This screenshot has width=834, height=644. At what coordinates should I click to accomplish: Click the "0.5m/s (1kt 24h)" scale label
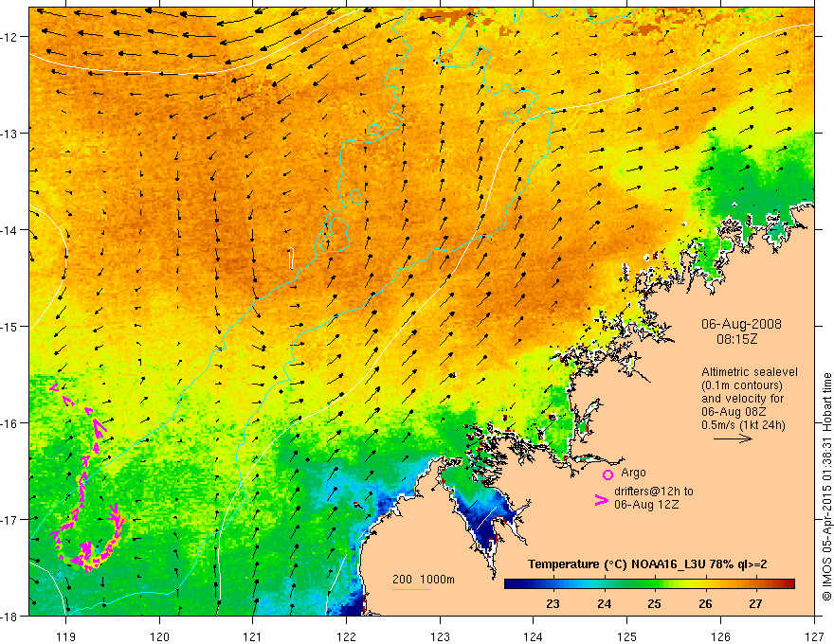click(743, 424)
